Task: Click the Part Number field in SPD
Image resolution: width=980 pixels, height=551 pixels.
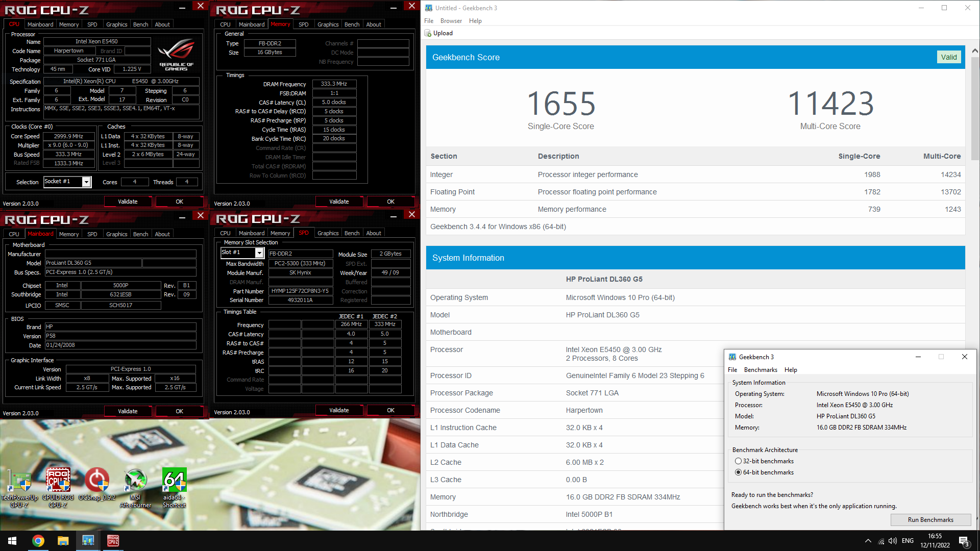Action: pyautogui.click(x=300, y=291)
